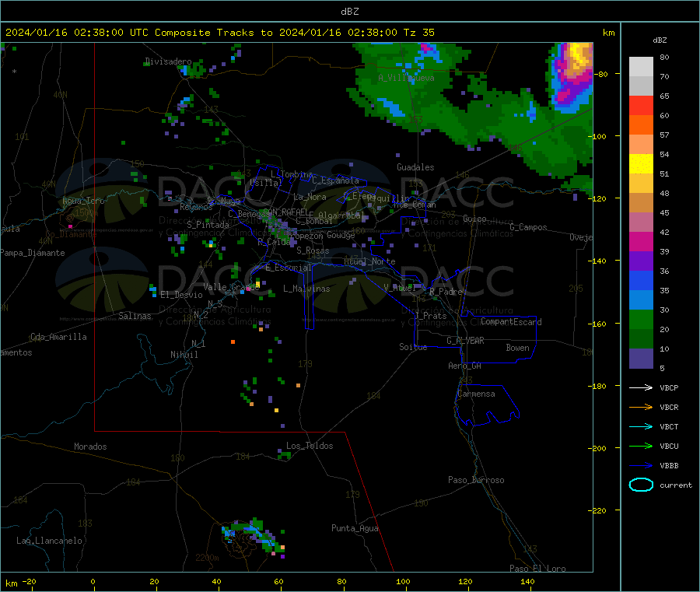Click the Soitue location label
This screenshot has height=592, width=700.
(413, 347)
